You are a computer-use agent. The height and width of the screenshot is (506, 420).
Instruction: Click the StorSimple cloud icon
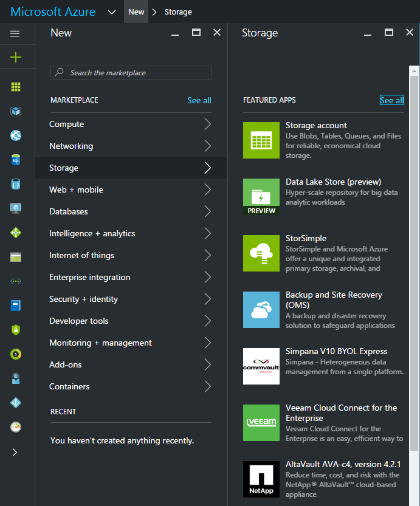coord(261,253)
